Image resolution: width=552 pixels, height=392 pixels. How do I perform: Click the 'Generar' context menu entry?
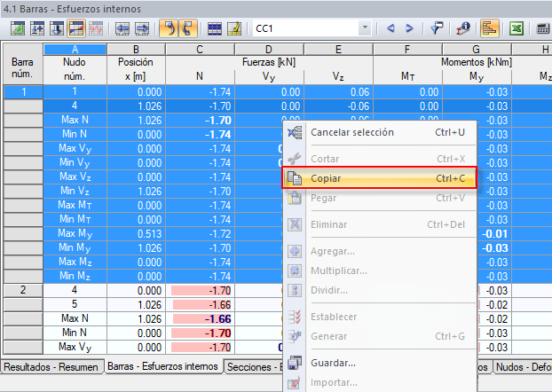pyautogui.click(x=380, y=336)
